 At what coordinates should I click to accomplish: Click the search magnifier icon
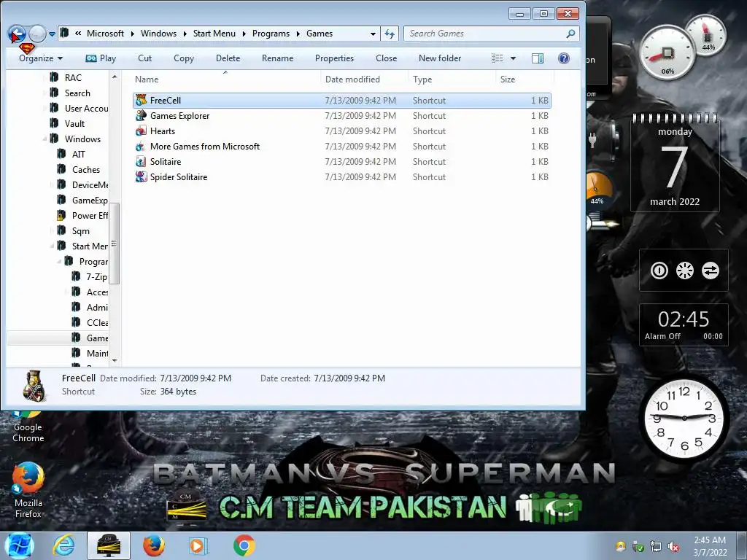click(570, 34)
